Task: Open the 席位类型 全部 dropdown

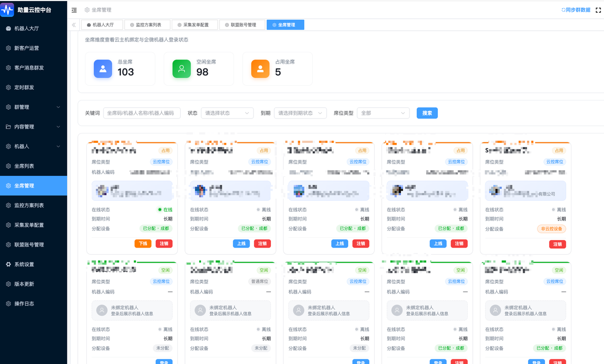Action: [383, 113]
